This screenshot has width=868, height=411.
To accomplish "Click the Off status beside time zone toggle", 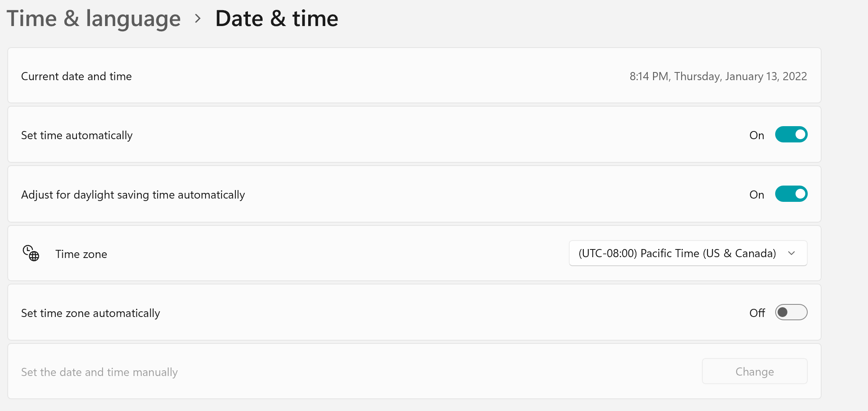I will click(757, 313).
